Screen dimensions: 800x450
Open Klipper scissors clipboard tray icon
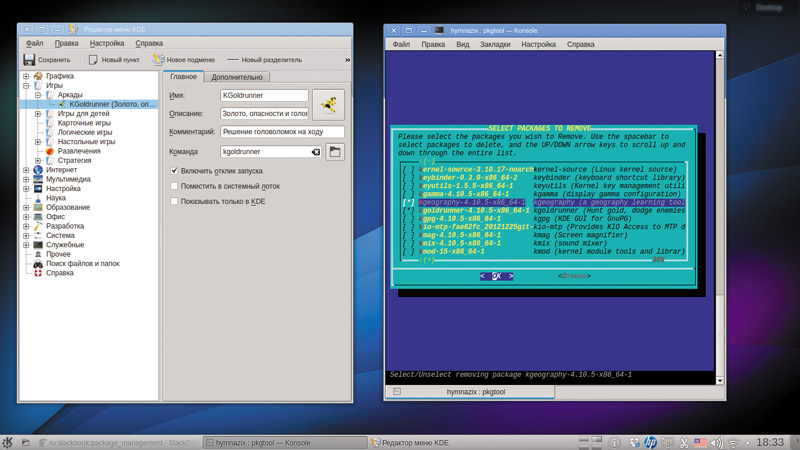click(x=684, y=443)
